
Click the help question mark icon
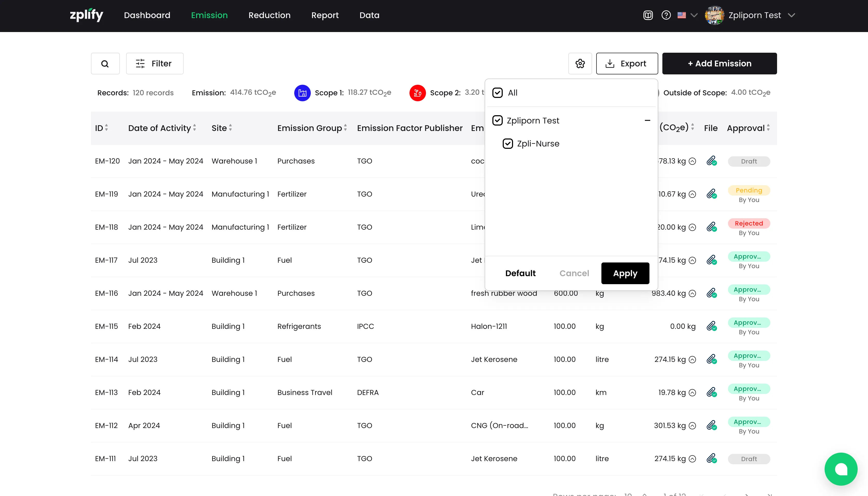(666, 15)
